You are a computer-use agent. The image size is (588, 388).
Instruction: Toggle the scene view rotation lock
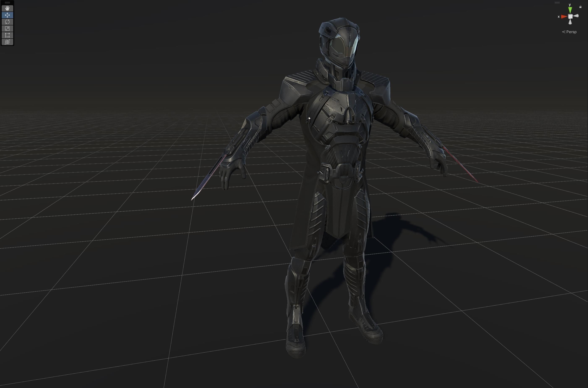[x=580, y=7]
